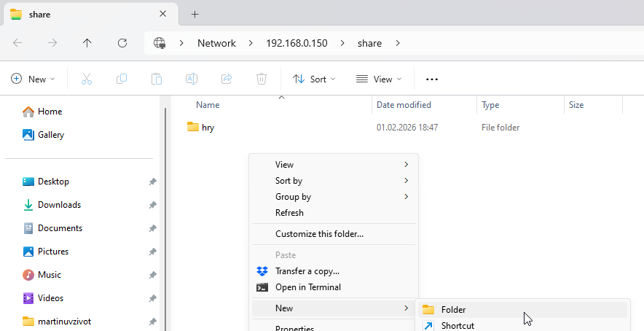Select Open in Terminal menu entry
The width and height of the screenshot is (644, 331).
pos(307,287)
